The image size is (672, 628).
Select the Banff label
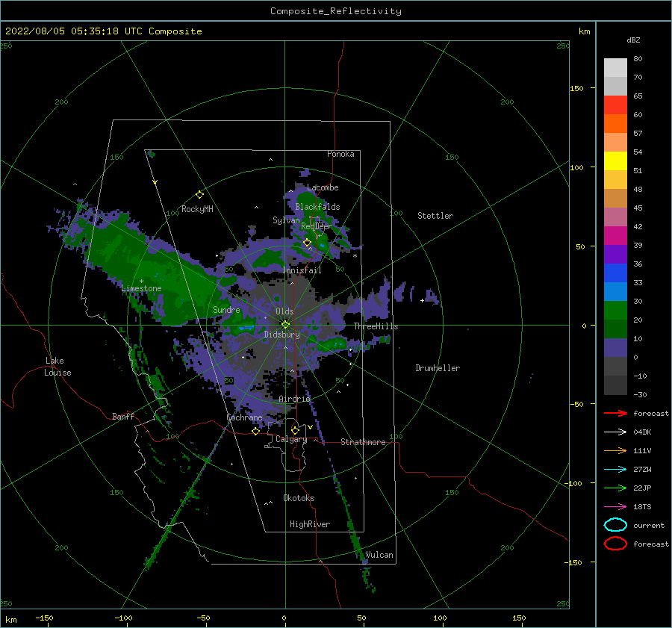click(123, 416)
